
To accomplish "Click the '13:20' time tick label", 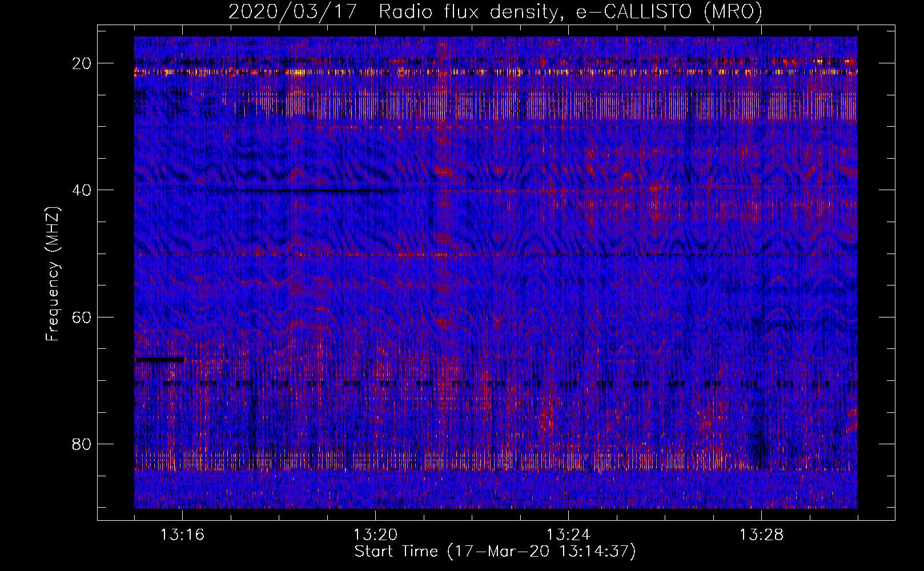I will tap(375, 535).
